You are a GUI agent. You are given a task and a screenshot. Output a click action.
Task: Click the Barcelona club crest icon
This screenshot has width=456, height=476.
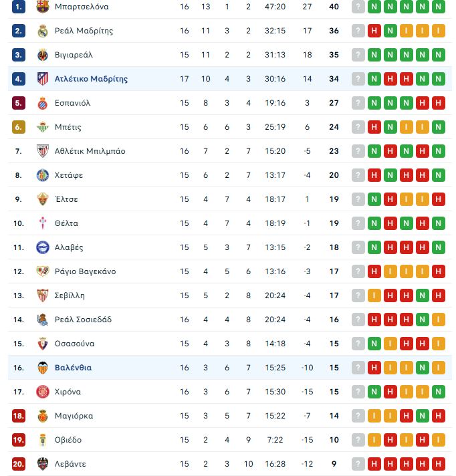pyautogui.click(x=43, y=7)
